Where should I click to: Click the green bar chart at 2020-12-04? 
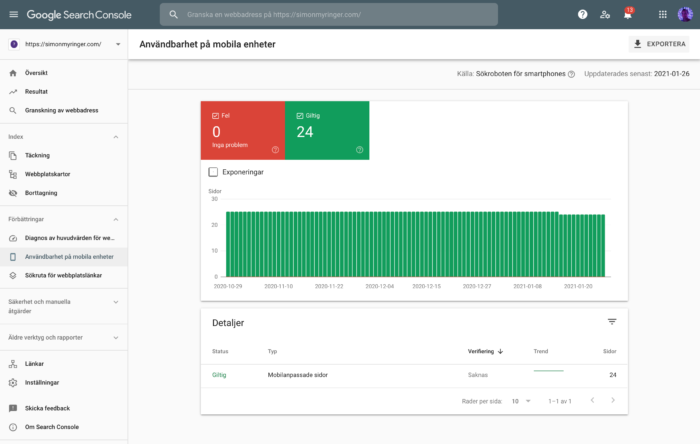point(379,244)
